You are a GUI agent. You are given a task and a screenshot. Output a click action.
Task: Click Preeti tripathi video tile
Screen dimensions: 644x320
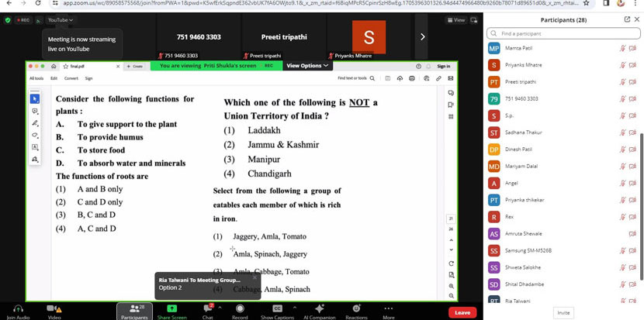pos(284,37)
